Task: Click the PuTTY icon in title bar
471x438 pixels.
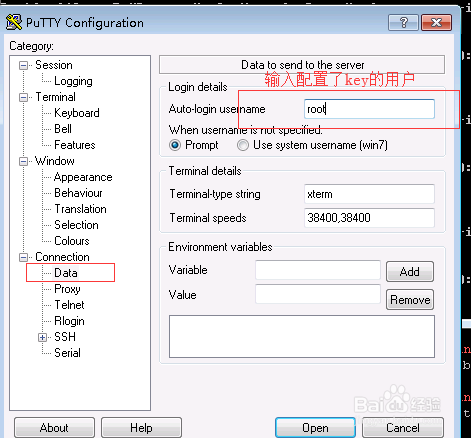Action: (14, 23)
